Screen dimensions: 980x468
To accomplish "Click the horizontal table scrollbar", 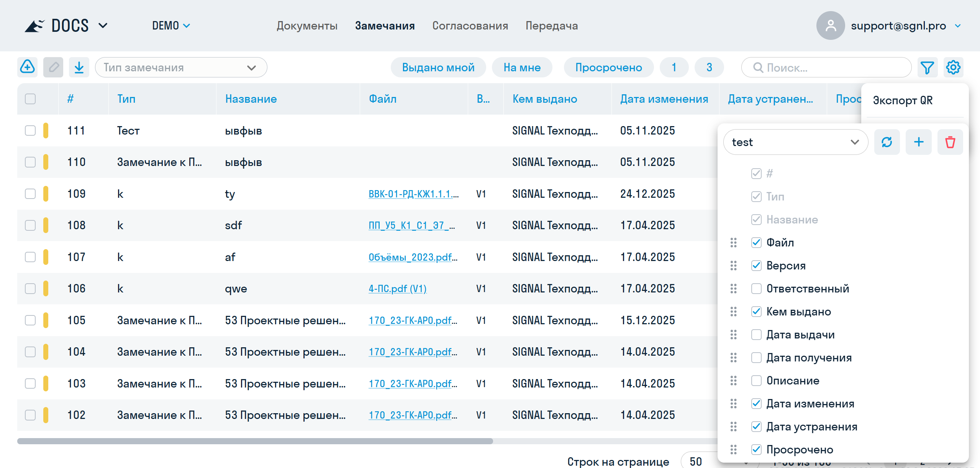I will pyautogui.click(x=255, y=441).
